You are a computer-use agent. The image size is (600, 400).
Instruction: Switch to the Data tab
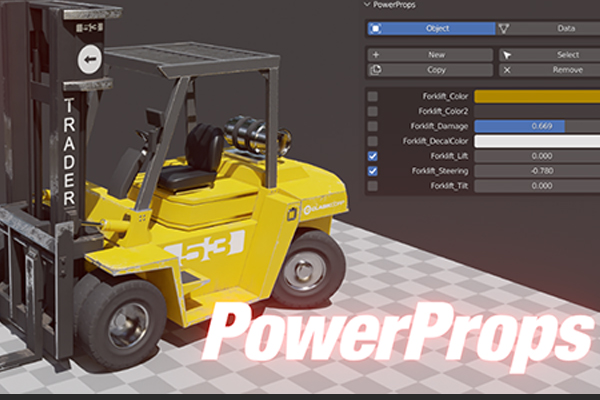pyautogui.click(x=548, y=28)
